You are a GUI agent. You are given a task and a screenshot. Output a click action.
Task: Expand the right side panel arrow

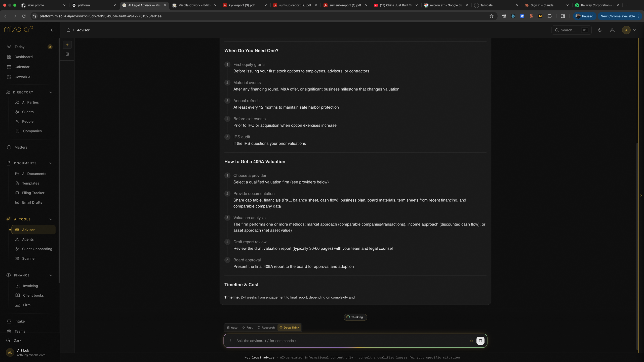coord(641,195)
